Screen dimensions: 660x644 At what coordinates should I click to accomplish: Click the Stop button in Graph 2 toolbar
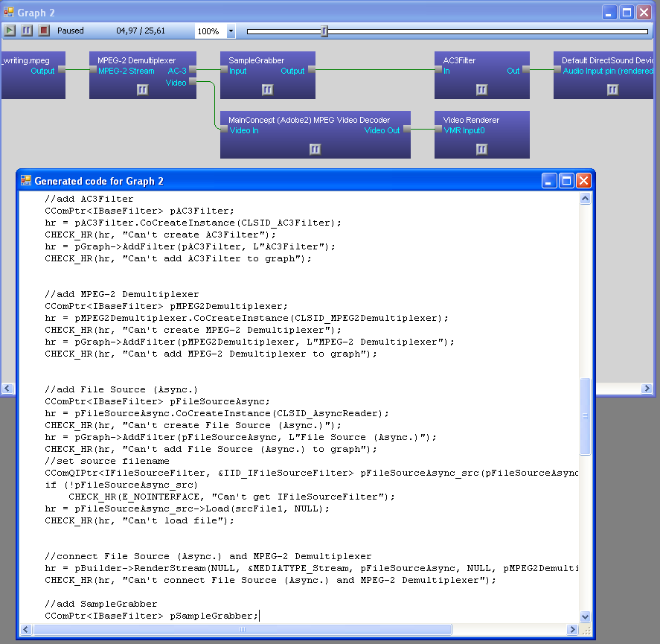[44, 31]
